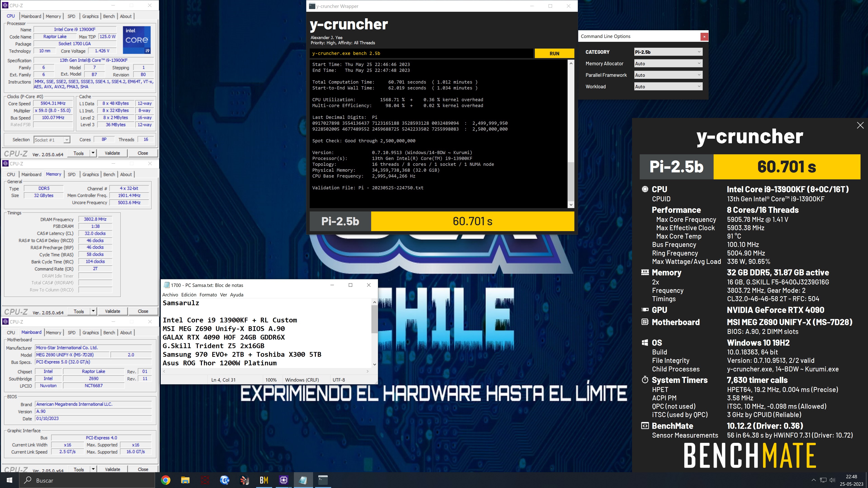This screenshot has width=868, height=488.
Task: Open Graphics tab in Memory CPU-Z window
Action: click(91, 174)
